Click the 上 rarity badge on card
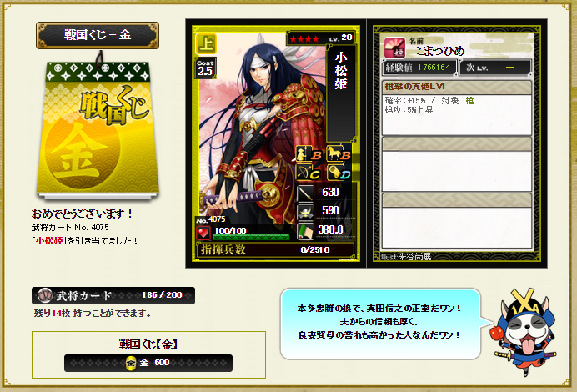 coord(206,44)
